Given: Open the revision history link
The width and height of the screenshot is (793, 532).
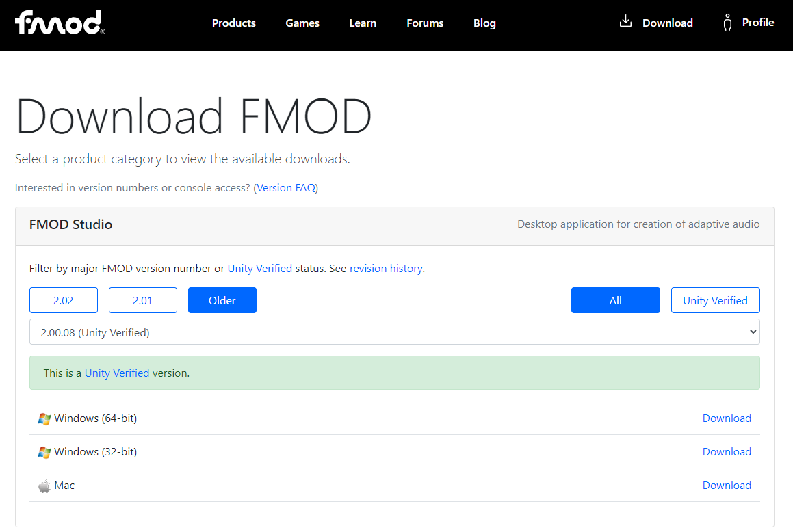Looking at the screenshot, I should pos(386,268).
